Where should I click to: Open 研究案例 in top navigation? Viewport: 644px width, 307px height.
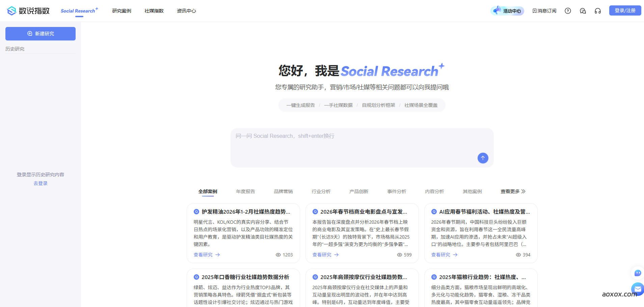click(x=122, y=11)
